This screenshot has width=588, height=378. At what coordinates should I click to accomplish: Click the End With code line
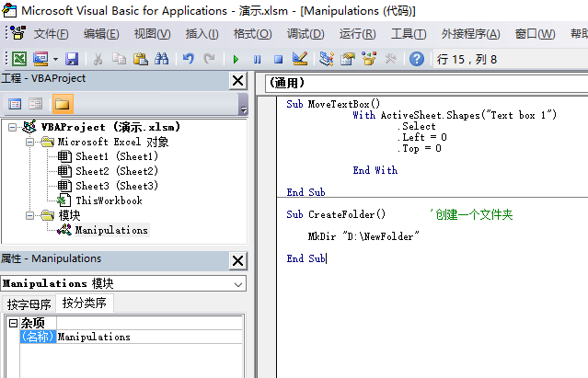(375, 170)
